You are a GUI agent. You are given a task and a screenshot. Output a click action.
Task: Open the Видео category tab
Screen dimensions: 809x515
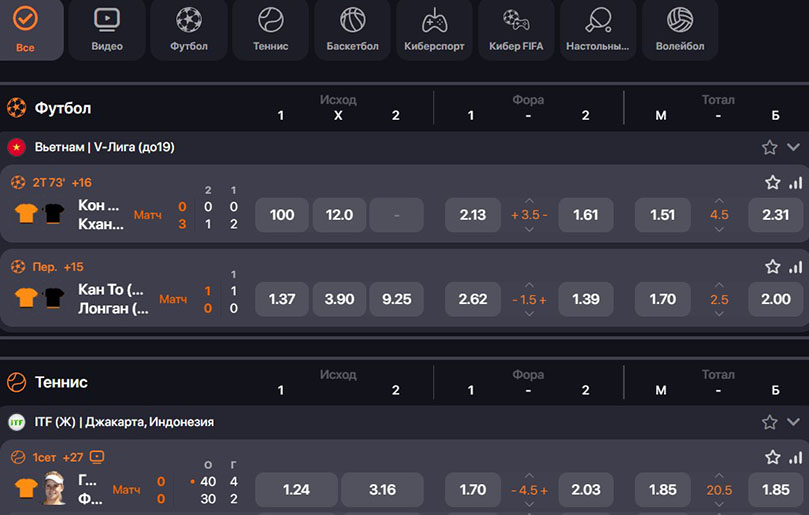click(106, 30)
